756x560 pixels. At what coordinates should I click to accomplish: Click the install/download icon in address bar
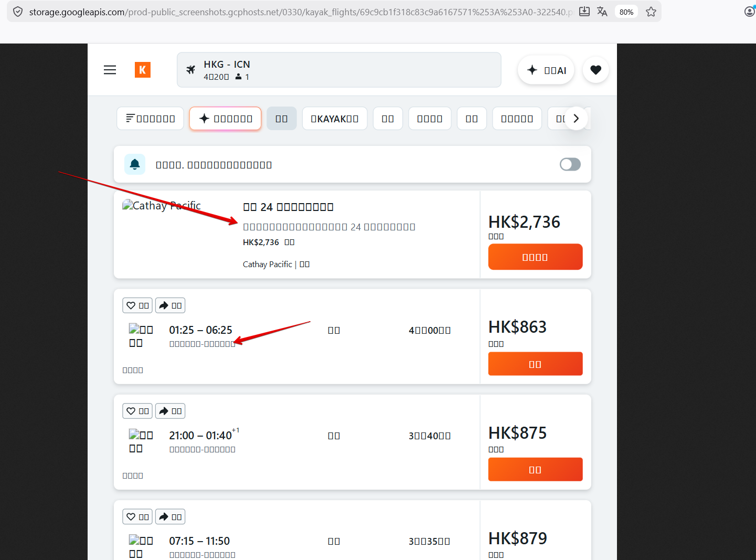pyautogui.click(x=584, y=12)
